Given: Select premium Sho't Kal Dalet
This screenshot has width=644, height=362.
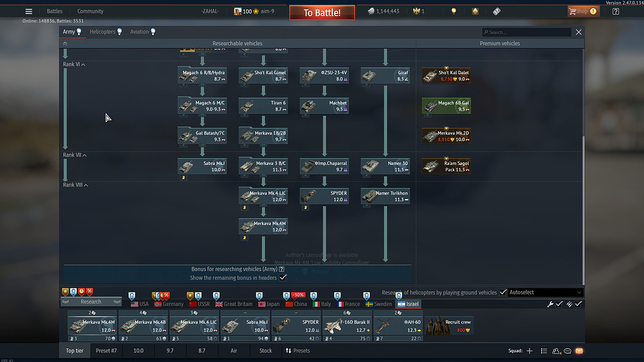Looking at the screenshot, I should point(446,75).
